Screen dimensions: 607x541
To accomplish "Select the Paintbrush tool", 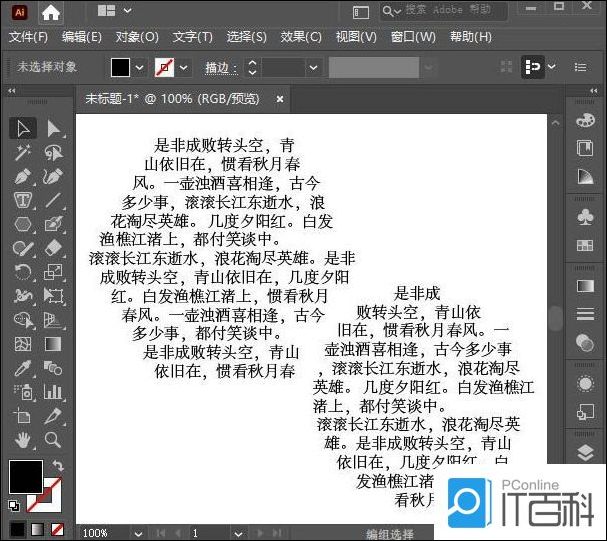I will click(53, 224).
